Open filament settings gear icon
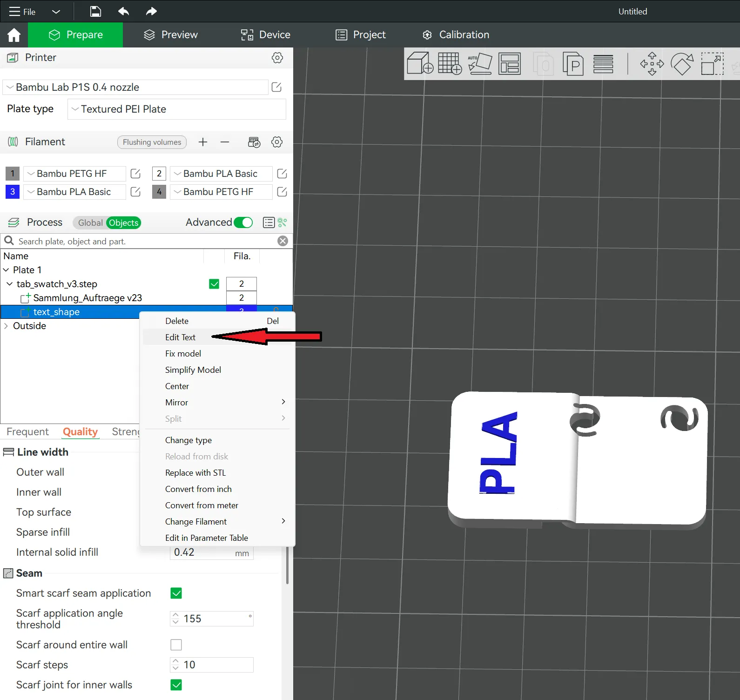This screenshot has height=700, width=740. [277, 142]
